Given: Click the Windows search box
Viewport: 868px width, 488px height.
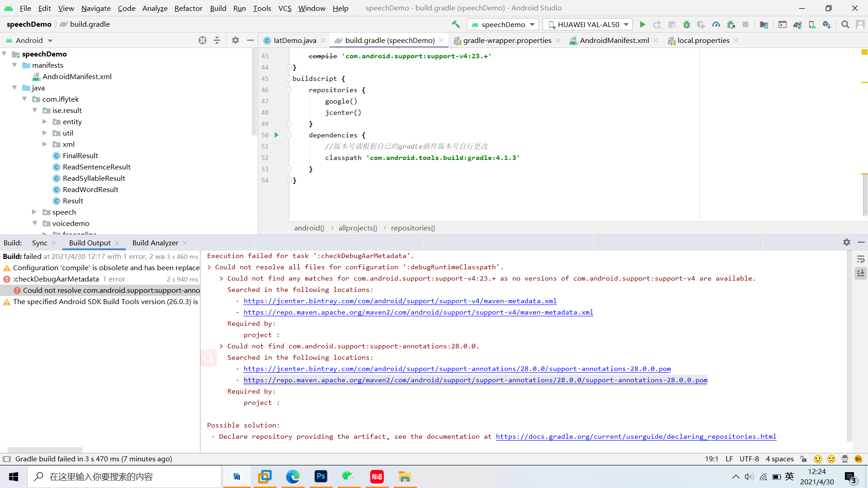Looking at the screenshot, I should [x=124, y=477].
